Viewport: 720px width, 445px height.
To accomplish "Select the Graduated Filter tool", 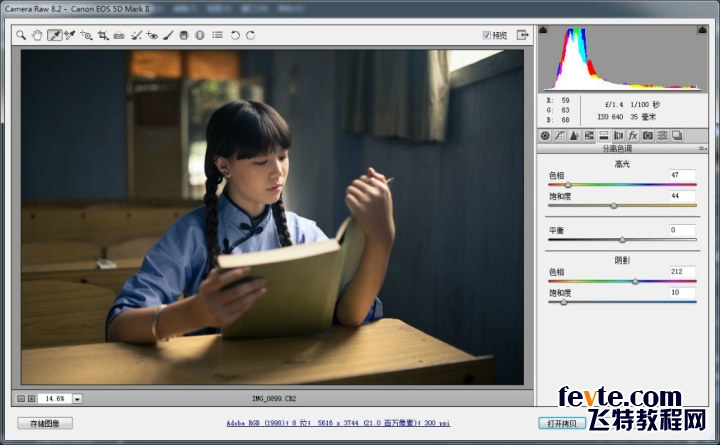I will [184, 35].
